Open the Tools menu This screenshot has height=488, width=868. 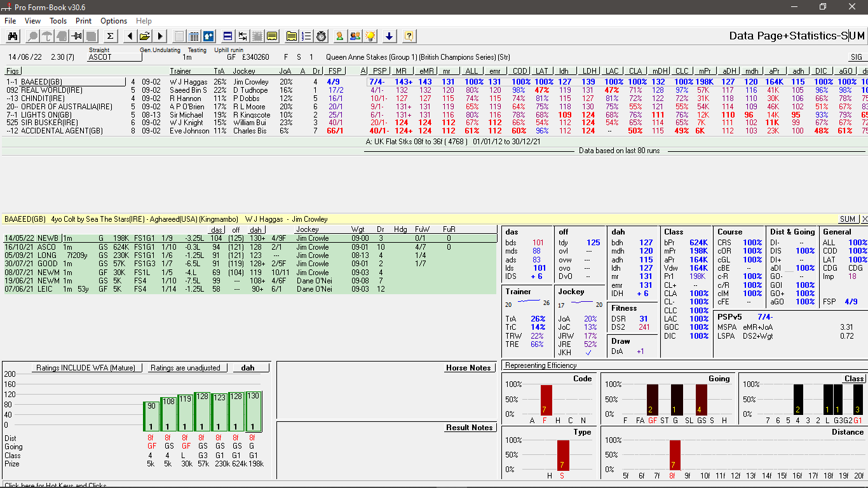tap(58, 21)
